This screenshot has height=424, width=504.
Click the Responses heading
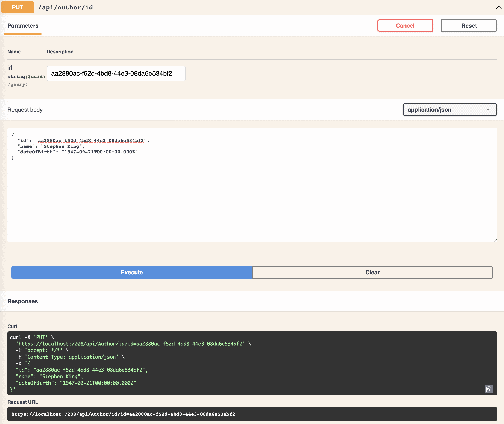[22, 301]
